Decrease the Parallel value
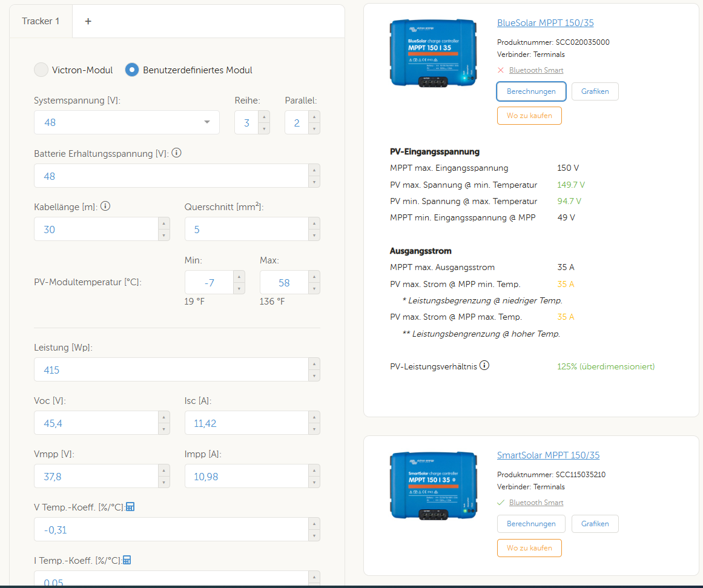 (x=314, y=129)
